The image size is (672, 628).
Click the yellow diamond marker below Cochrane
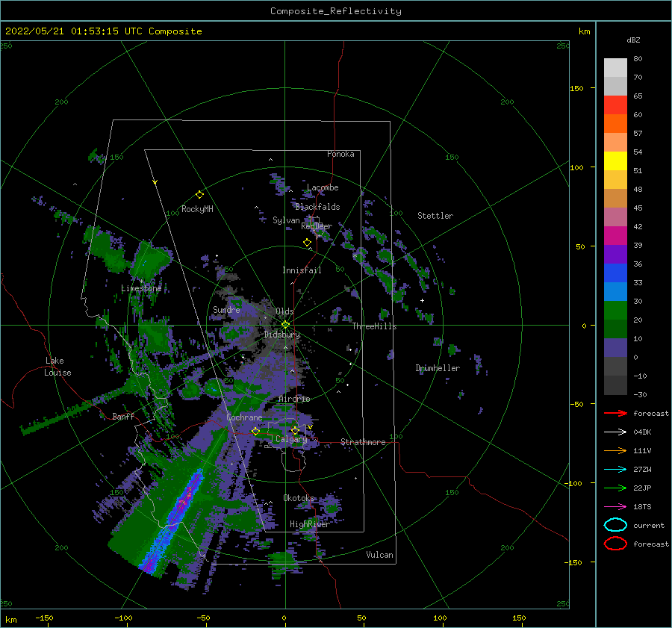pyautogui.click(x=255, y=432)
